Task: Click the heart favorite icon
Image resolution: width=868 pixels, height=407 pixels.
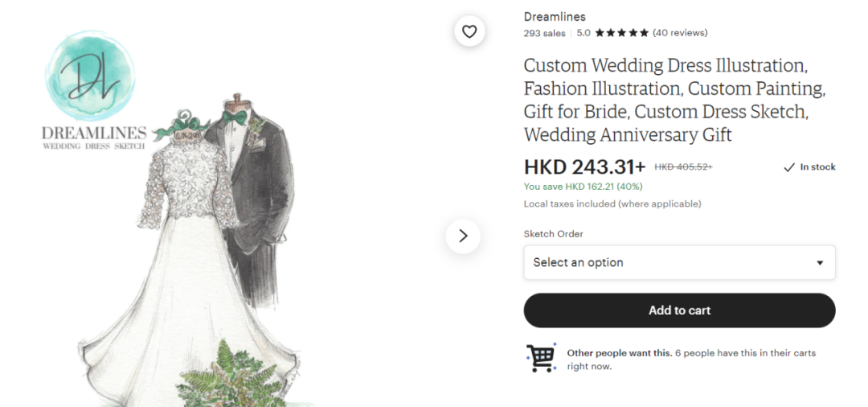Action: 469,32
